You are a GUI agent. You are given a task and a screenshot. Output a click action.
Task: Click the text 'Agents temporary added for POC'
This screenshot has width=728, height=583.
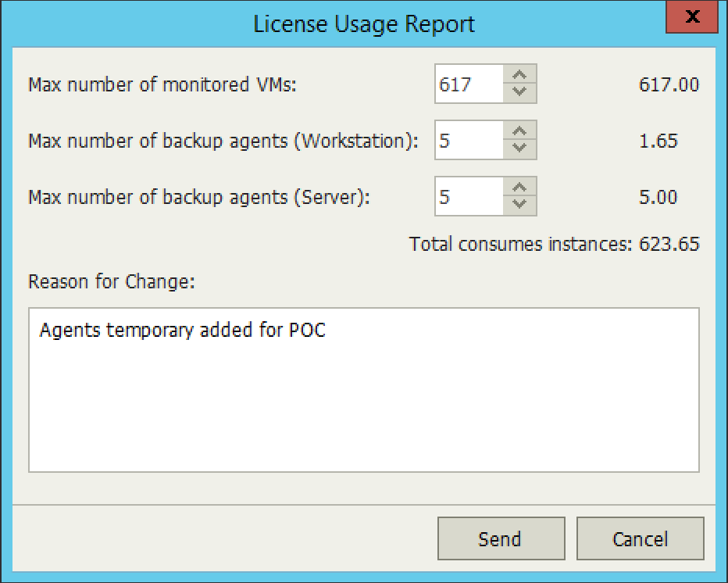[x=183, y=331]
